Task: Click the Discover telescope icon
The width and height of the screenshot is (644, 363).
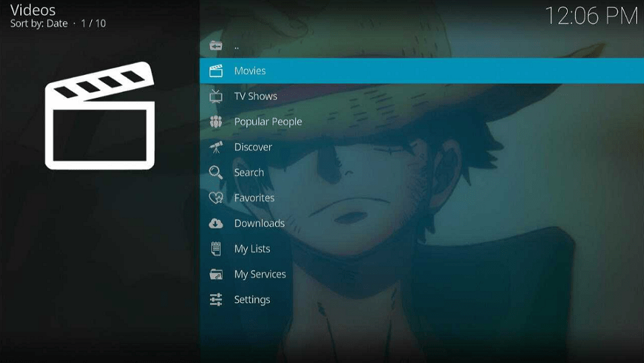Action: click(x=215, y=147)
